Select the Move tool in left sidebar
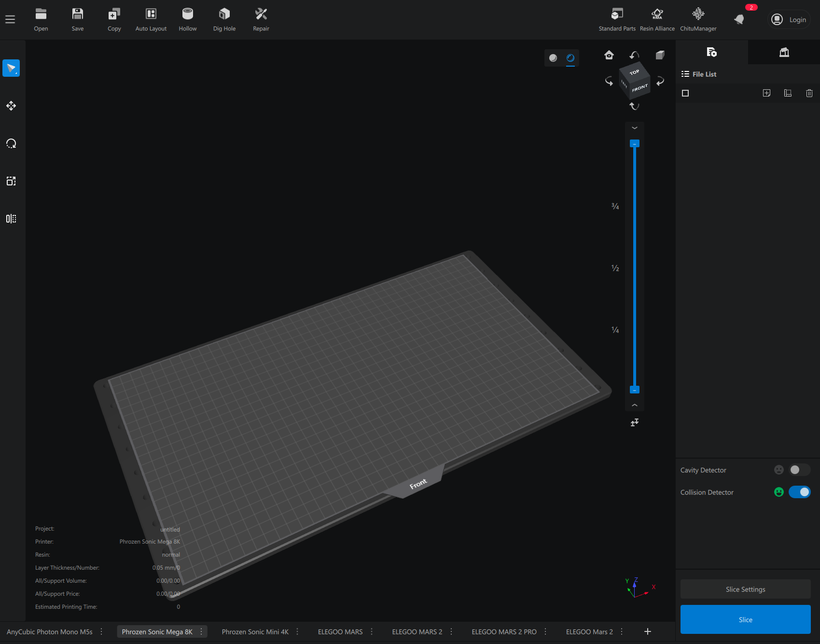 [x=11, y=106]
